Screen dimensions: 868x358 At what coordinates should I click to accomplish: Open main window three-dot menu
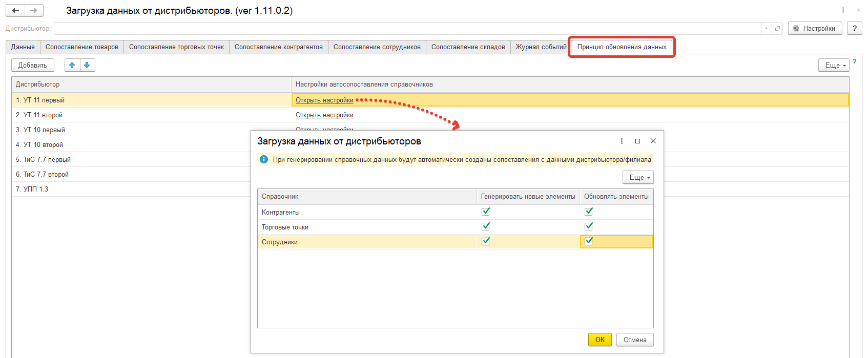843,10
